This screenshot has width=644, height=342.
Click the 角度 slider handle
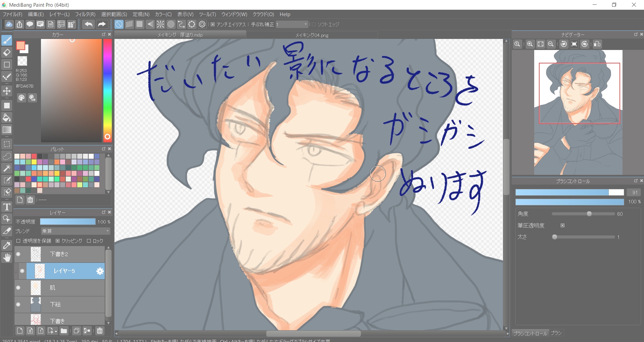pyautogui.click(x=589, y=214)
